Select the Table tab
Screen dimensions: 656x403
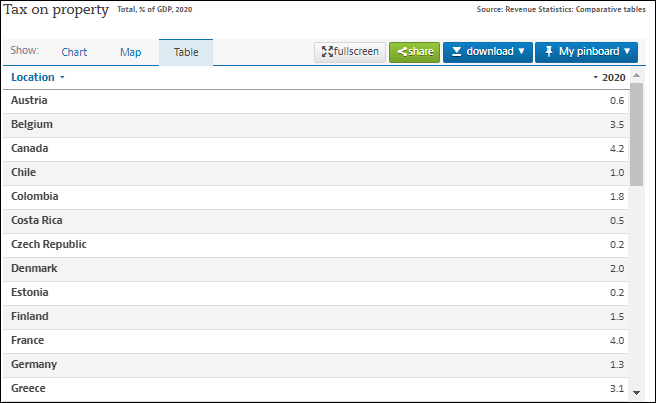tap(186, 52)
